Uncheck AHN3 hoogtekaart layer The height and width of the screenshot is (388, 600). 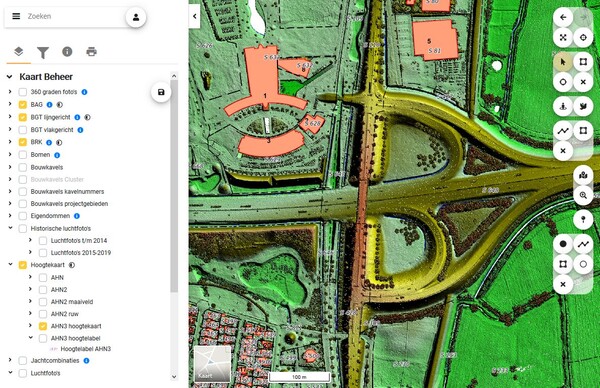pyautogui.click(x=43, y=326)
